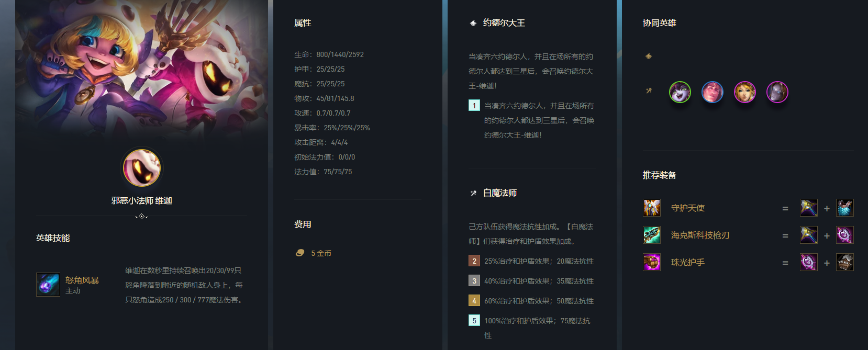This screenshot has height=350, width=868.
Task: Click the gold level 4 badge under 白魔法师
Action: pyautogui.click(x=474, y=301)
